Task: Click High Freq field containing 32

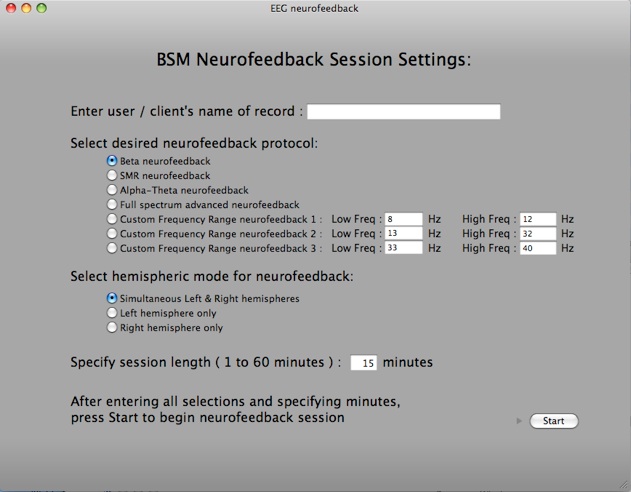Action: [x=538, y=234]
